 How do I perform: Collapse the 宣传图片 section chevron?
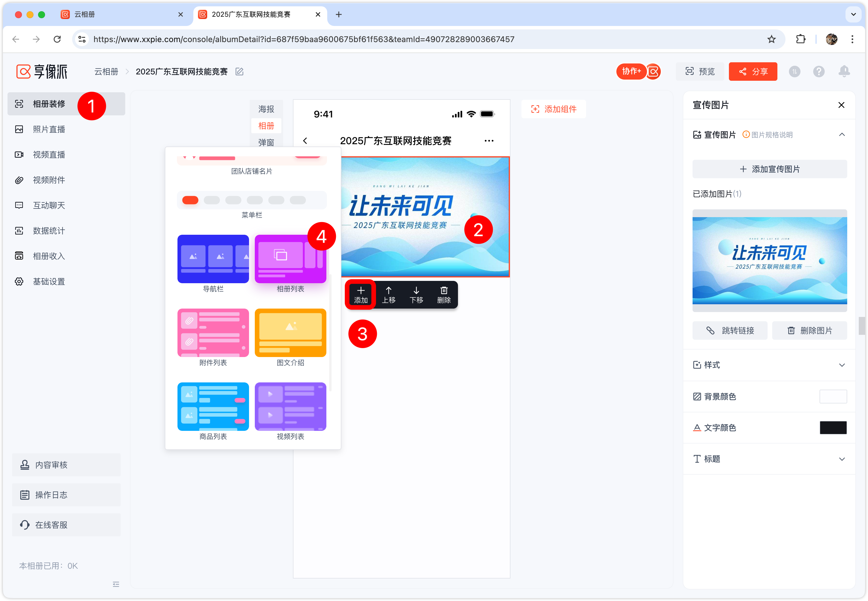[x=842, y=135]
